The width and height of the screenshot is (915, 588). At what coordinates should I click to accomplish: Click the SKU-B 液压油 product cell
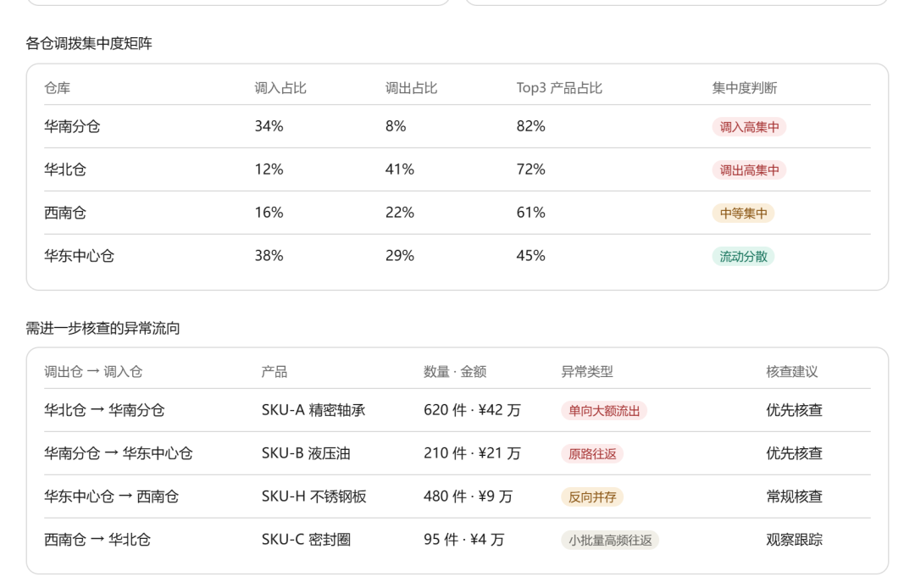pyautogui.click(x=306, y=454)
